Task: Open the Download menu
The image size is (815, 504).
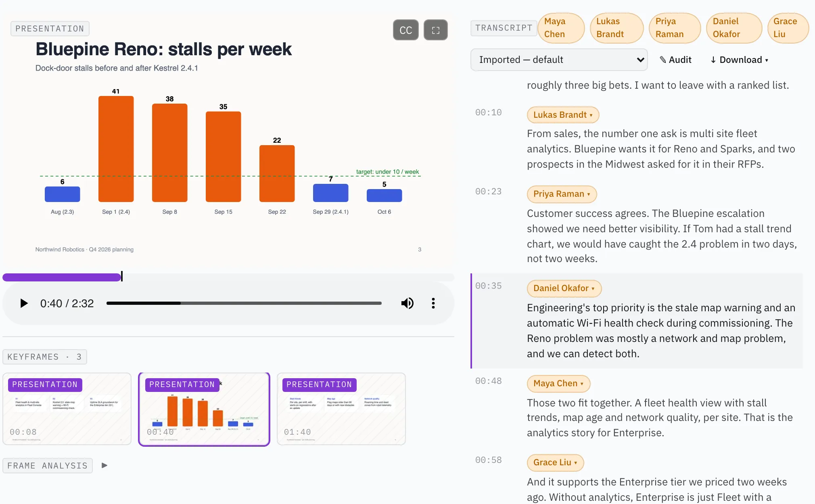Action: click(x=739, y=60)
